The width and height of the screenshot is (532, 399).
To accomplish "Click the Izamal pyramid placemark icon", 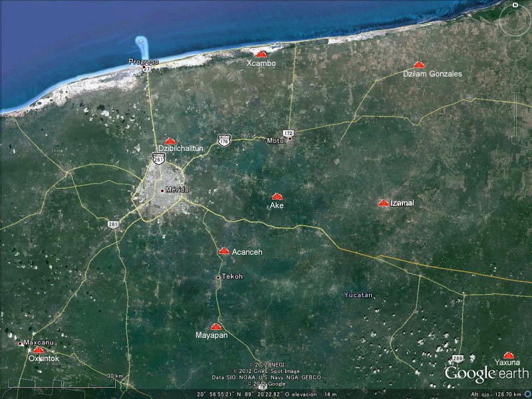I will [x=383, y=203].
